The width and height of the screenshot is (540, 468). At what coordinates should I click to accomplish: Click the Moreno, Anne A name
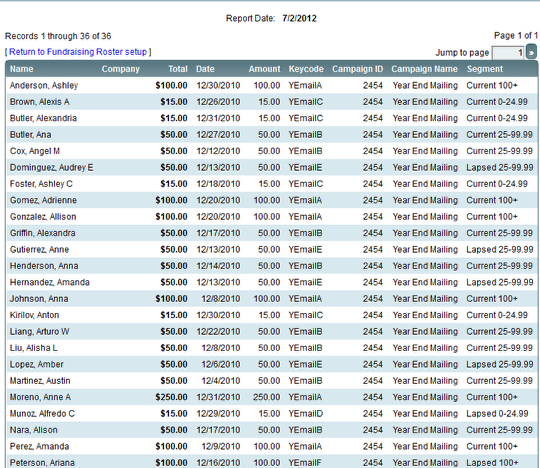[x=40, y=397]
